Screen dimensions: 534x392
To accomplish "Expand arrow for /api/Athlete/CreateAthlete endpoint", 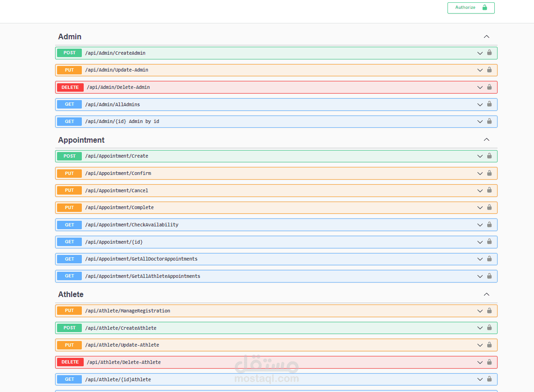I will (480, 328).
